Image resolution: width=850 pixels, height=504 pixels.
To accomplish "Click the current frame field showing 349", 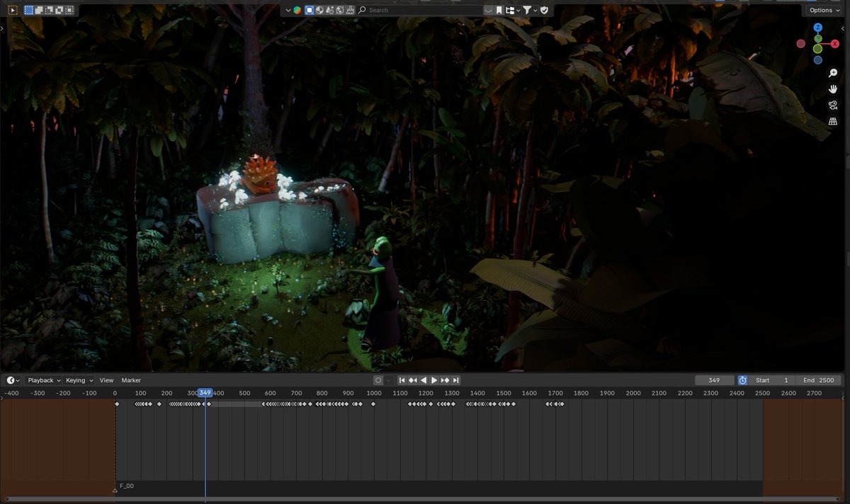I will (714, 380).
